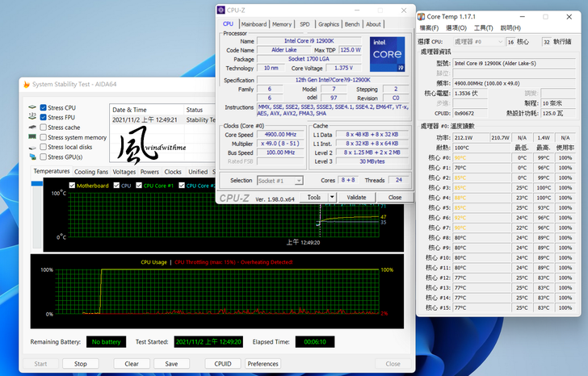Viewport: 588px width, 376px height.
Task: Click the Stress GPU(s) monitor icon
Action: point(32,157)
